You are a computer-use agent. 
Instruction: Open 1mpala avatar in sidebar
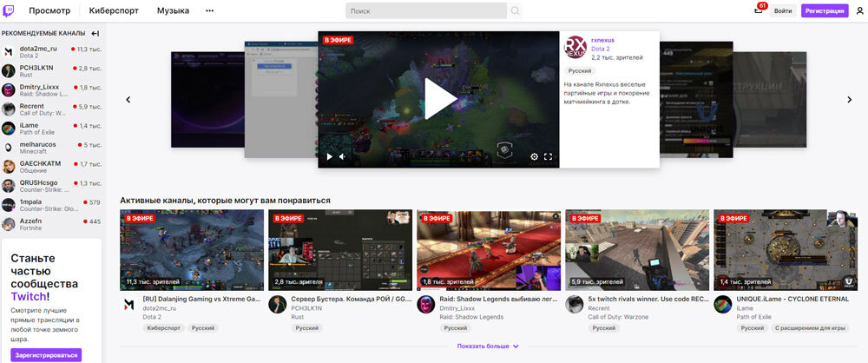pyautogui.click(x=9, y=205)
